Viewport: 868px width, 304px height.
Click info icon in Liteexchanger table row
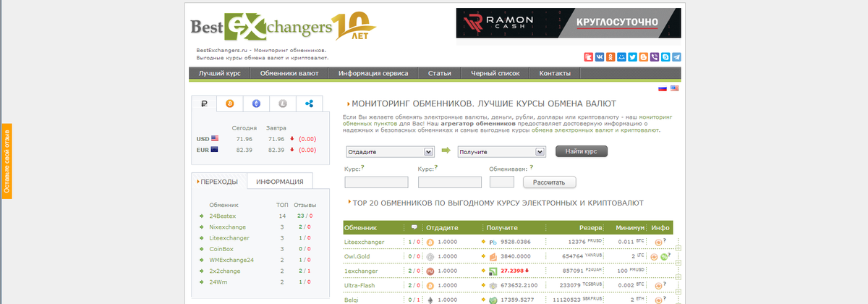(658, 242)
